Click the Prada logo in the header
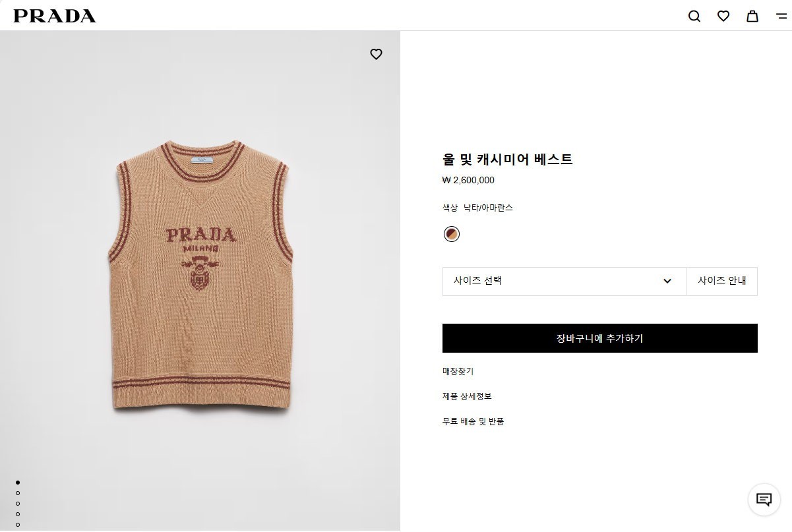Screen dimensions: 792x532 pyautogui.click(x=55, y=16)
